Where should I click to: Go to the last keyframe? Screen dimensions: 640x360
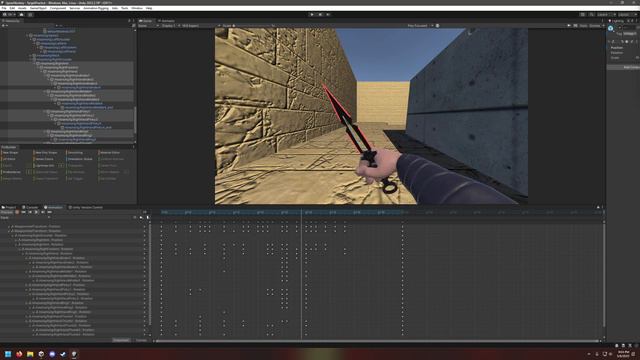coord(49,212)
